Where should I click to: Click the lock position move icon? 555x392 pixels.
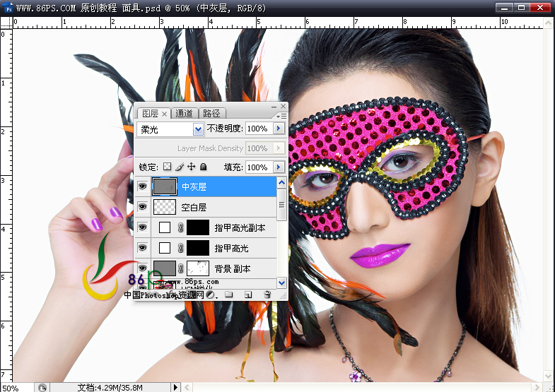point(191,167)
